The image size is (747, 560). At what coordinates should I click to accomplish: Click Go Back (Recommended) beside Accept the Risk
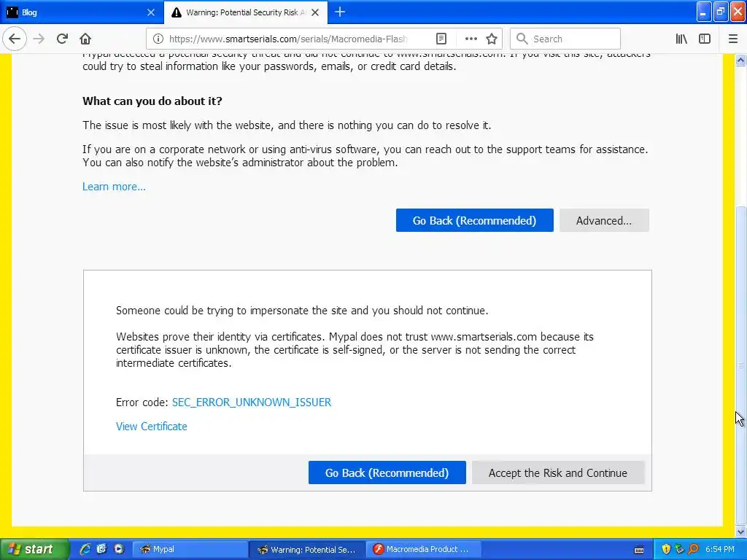(x=387, y=472)
